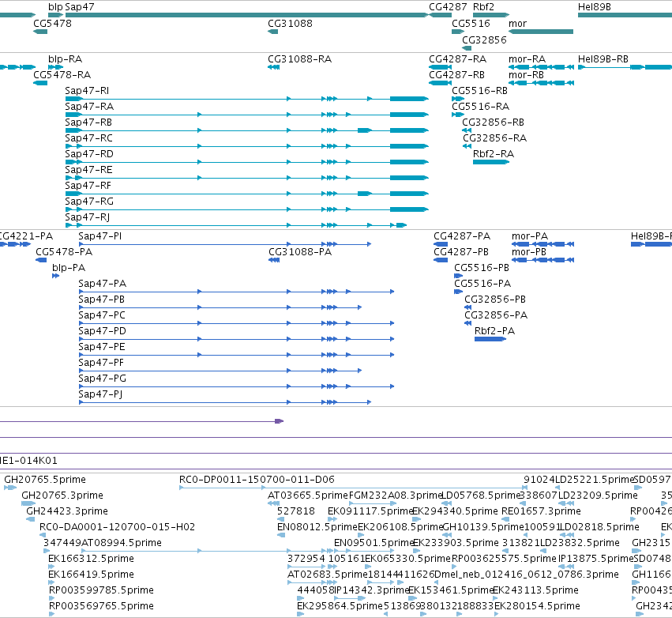This screenshot has height=618, width=672.
Task: Click the Sap47-RF transcript label
Action: coord(88,187)
